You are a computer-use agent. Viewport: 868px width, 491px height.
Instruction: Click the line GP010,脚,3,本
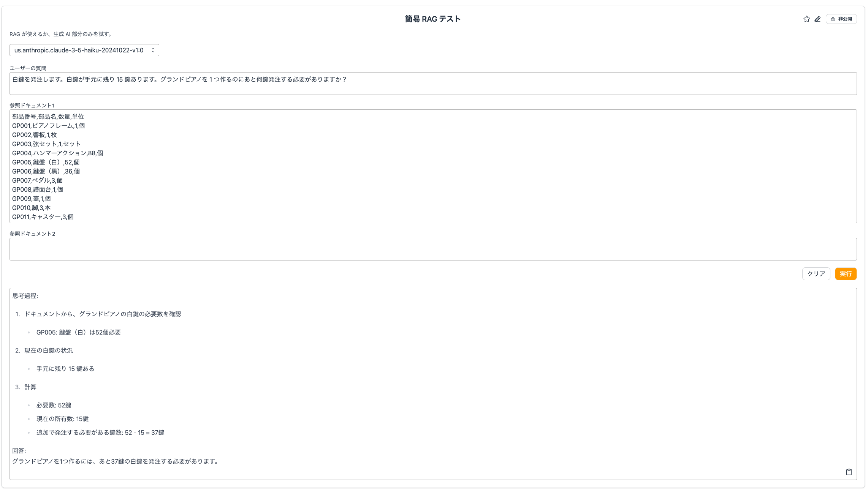click(x=31, y=208)
